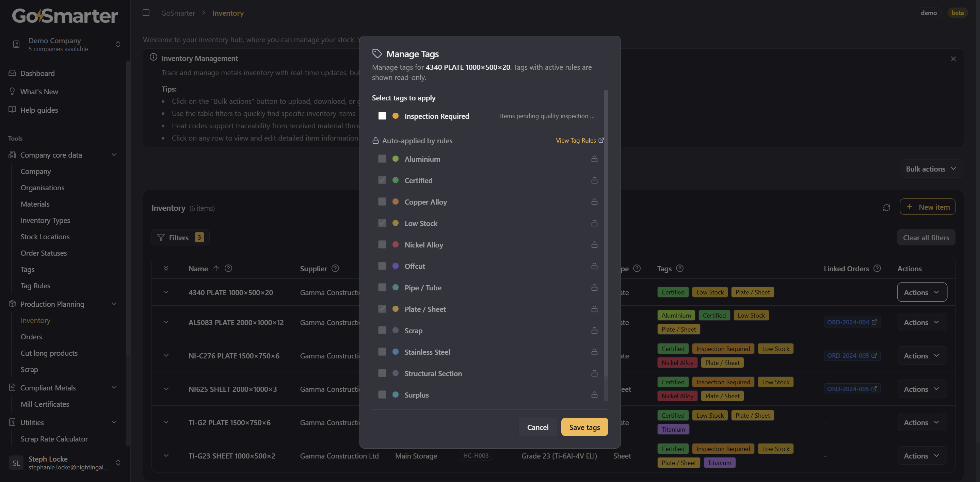Click the Utilities calculator icon
Screen dimensions: 980x482
coord(12,422)
